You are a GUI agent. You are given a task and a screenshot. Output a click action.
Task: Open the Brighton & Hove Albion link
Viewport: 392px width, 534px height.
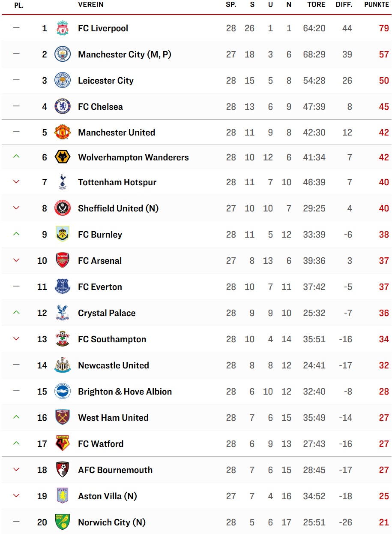tap(125, 392)
